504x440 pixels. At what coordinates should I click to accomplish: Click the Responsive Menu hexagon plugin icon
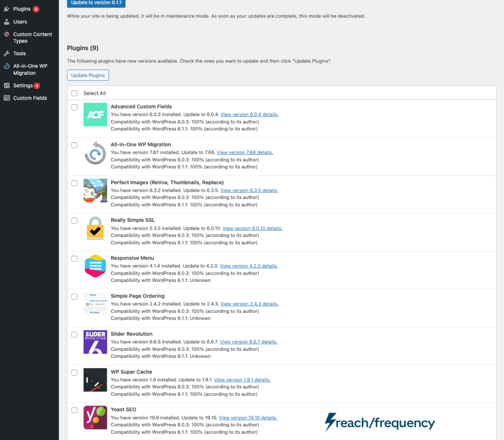pyautogui.click(x=95, y=266)
